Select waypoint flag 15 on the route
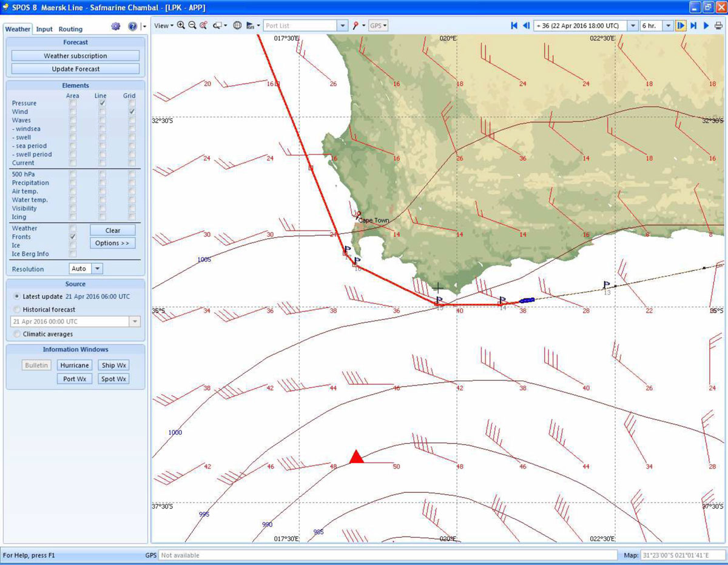This screenshot has width=728, height=565. (439, 301)
